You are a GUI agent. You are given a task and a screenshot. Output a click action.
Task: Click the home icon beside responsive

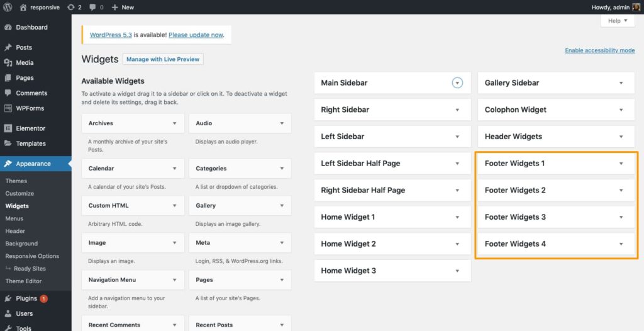click(x=23, y=8)
